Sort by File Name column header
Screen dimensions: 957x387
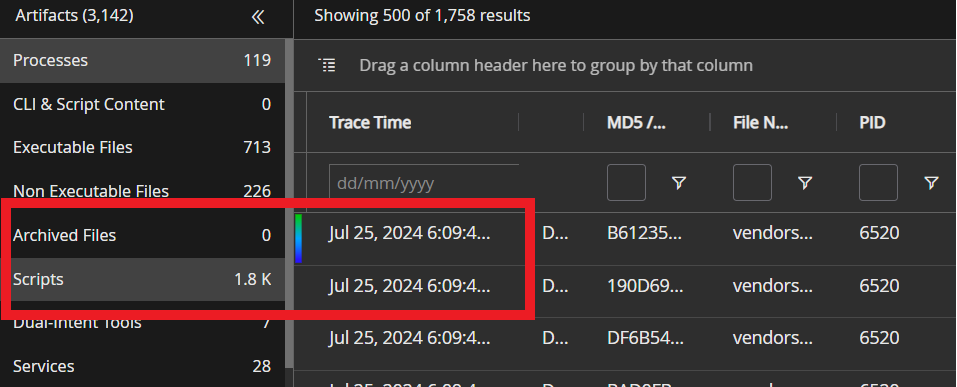pos(761,123)
